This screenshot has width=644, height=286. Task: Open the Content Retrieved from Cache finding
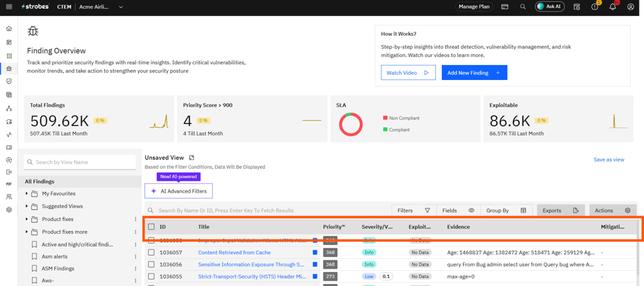point(234,252)
